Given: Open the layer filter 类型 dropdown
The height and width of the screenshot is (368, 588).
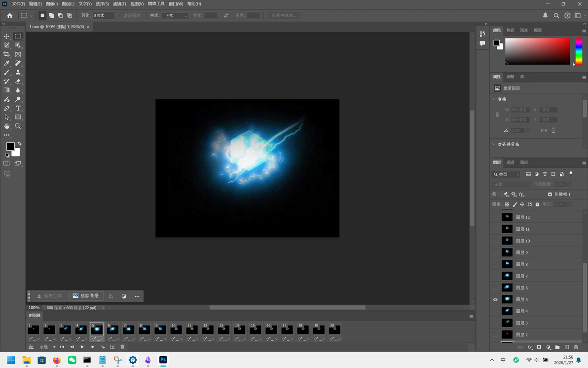Looking at the screenshot, I should tap(506, 174).
